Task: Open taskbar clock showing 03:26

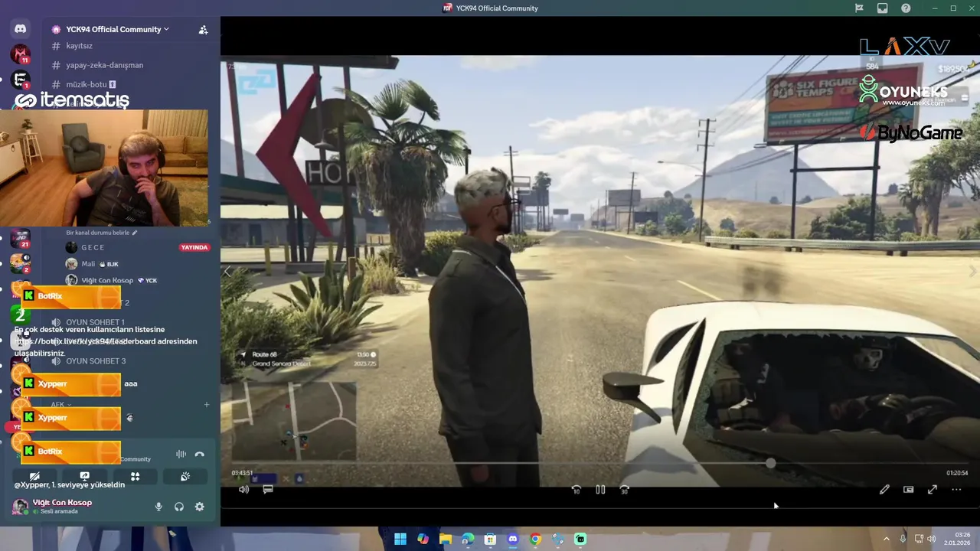Action: coord(958,539)
